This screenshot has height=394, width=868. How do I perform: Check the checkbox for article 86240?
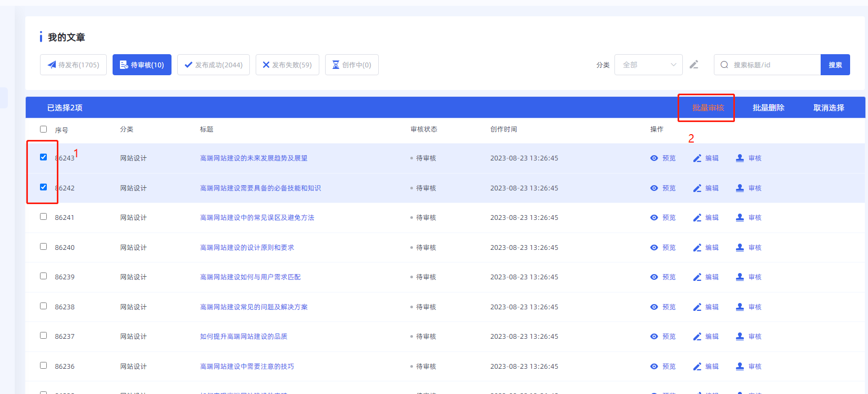[43, 247]
